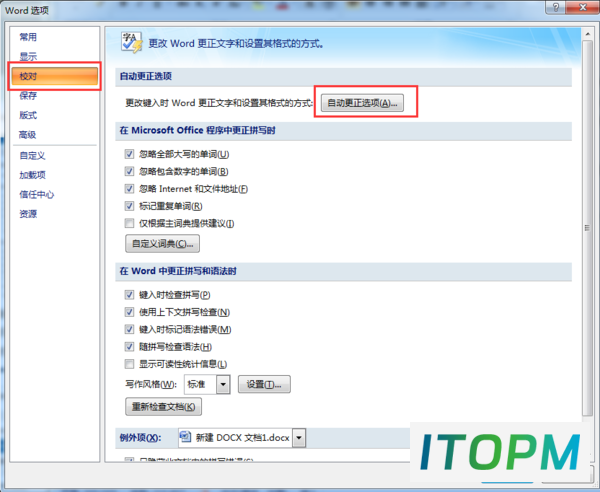Viewport: 600px width, 492px height.
Task: Toggle 忽略包含数字的单词 checkbox
Action: click(x=129, y=171)
